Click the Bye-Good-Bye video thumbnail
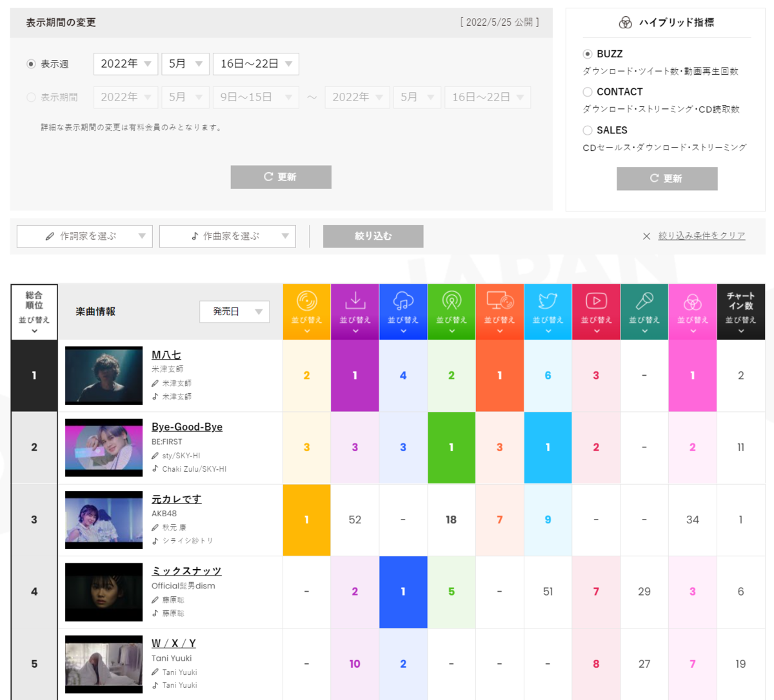 tap(104, 448)
